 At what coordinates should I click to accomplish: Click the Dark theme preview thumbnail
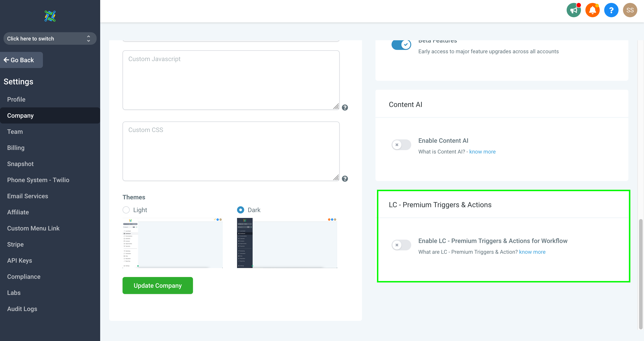pyautogui.click(x=287, y=243)
